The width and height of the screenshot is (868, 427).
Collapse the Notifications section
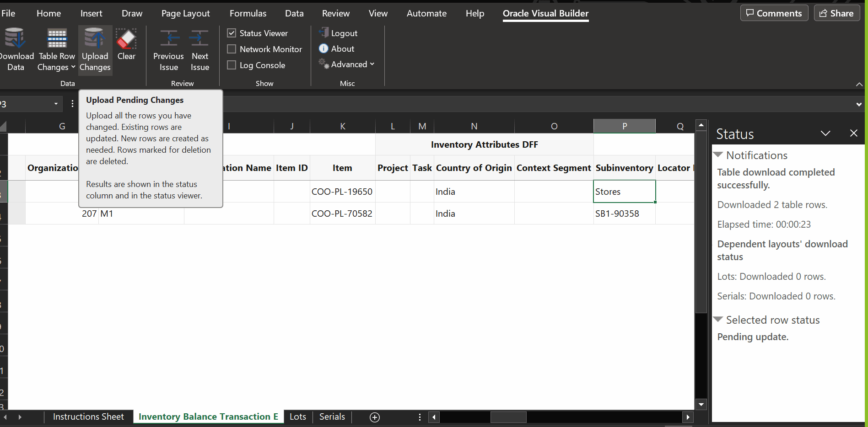718,155
